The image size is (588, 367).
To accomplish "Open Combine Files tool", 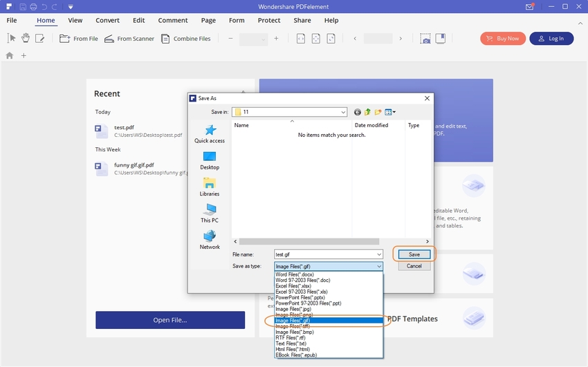I will (185, 39).
